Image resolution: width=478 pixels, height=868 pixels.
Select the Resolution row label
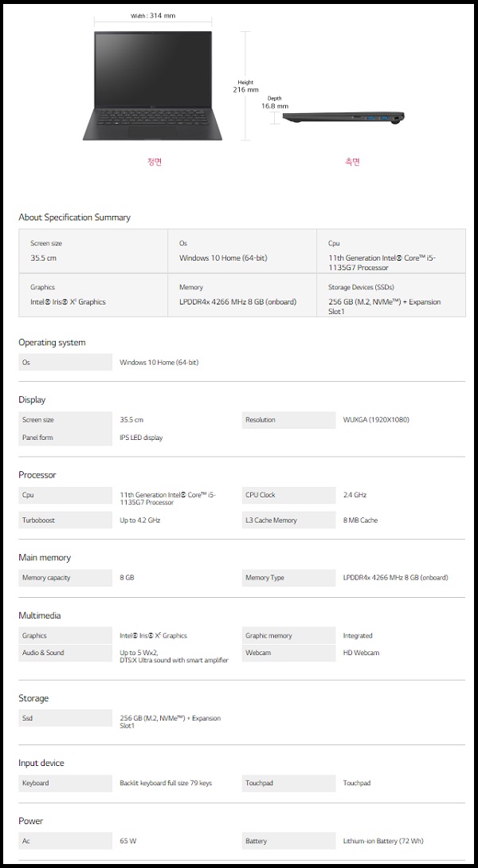point(288,420)
